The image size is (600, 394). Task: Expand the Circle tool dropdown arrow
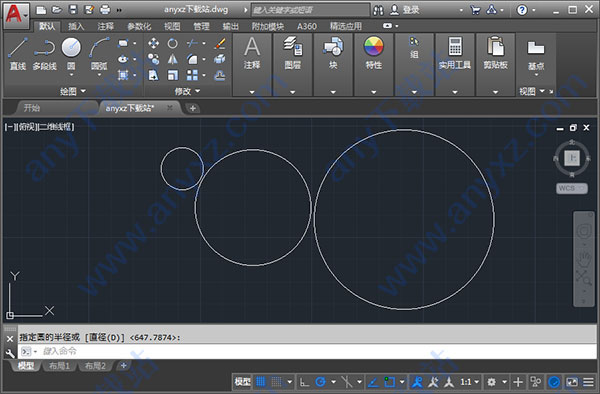[x=71, y=75]
